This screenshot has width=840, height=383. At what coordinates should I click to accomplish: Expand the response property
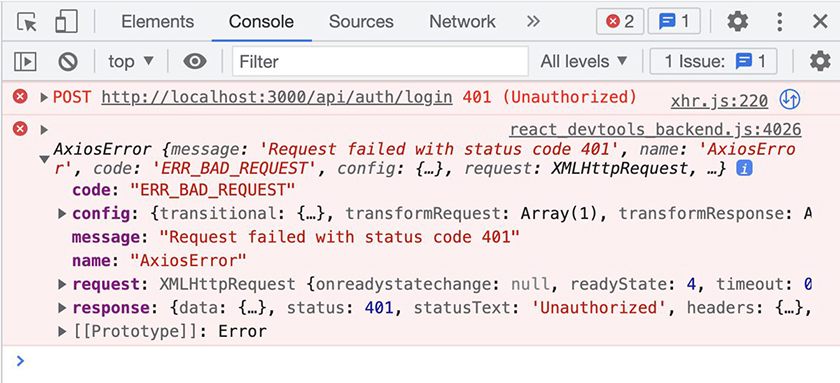pyautogui.click(x=62, y=308)
